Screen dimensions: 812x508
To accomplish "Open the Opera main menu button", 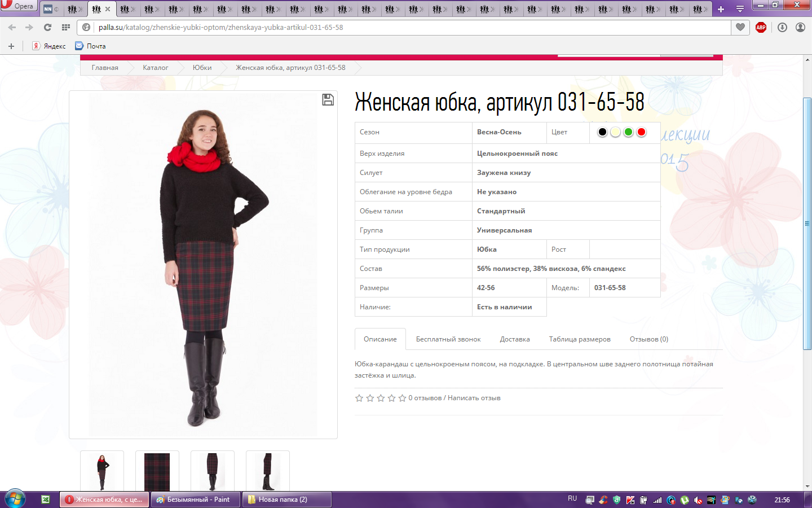I will (18, 6).
